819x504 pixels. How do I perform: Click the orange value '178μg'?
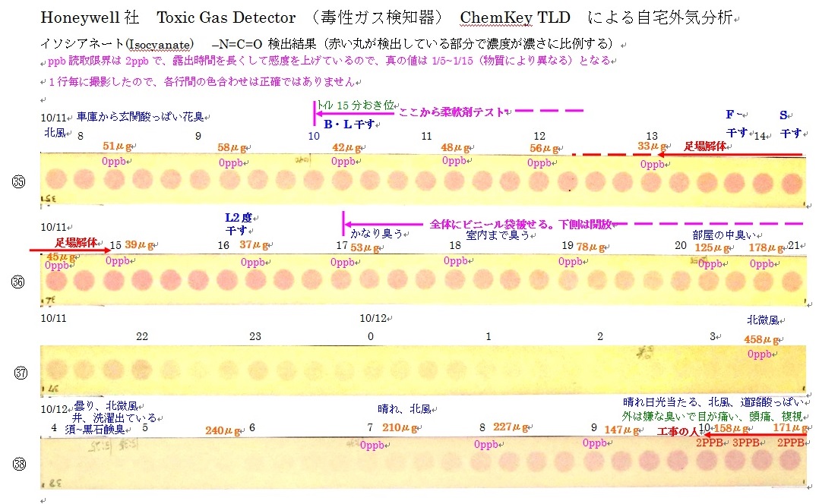pyautogui.click(x=767, y=247)
